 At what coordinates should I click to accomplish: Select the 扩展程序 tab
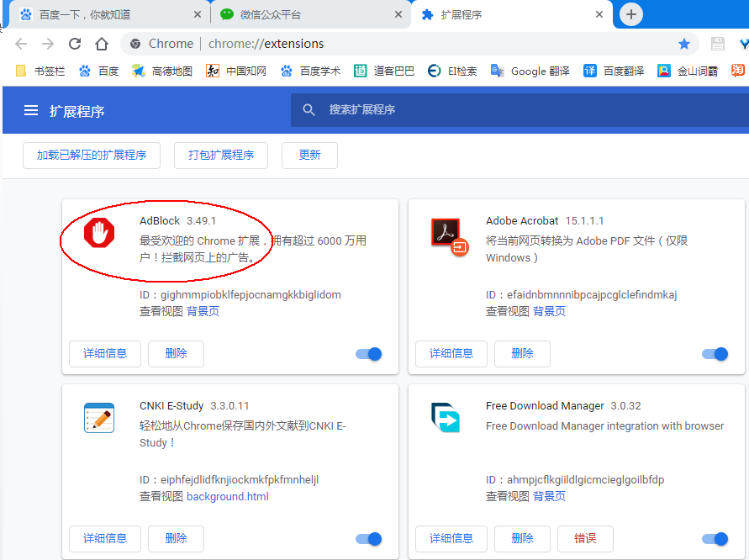click(511, 15)
